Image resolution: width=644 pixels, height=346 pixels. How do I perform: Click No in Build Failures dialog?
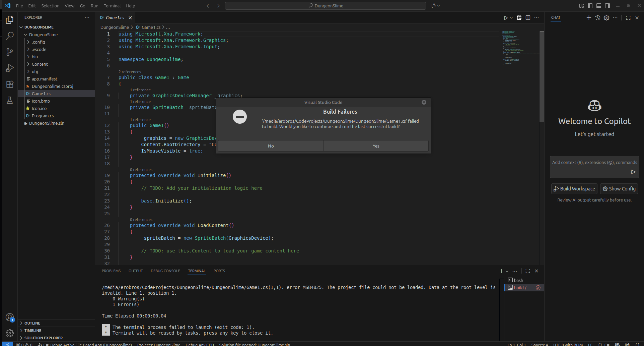[271, 146]
